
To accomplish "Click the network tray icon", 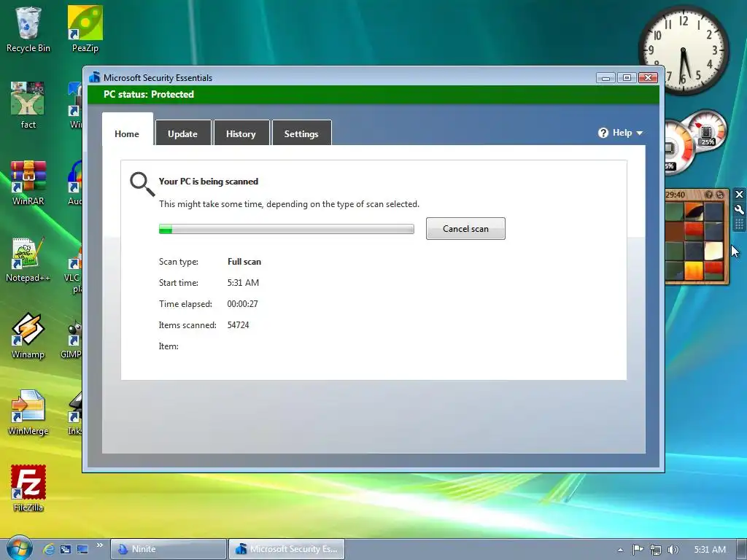I will [x=656, y=550].
